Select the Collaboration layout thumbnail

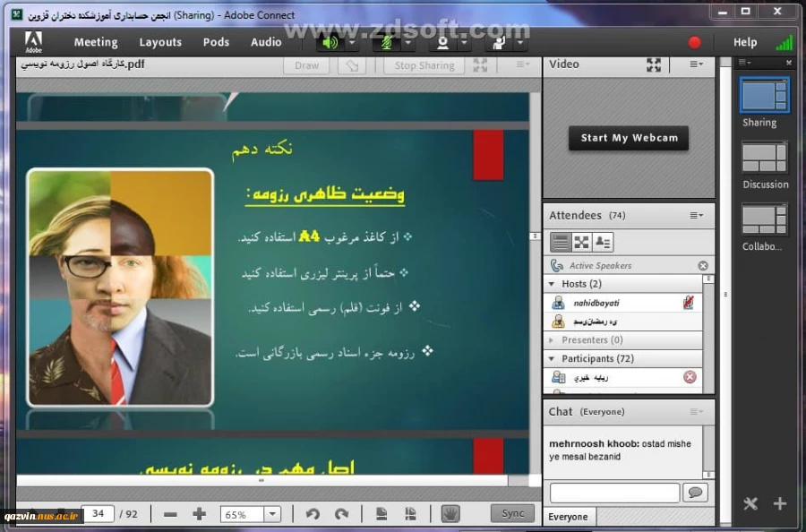point(765,219)
